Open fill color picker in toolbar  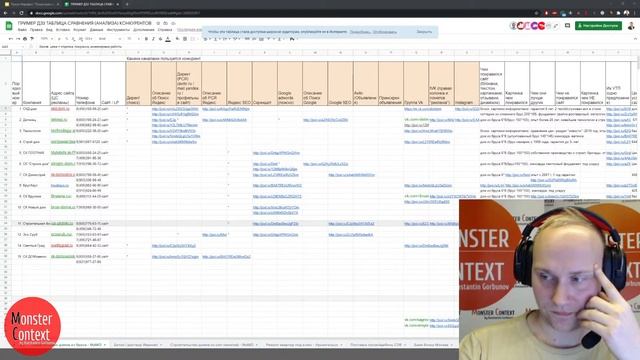[x=178, y=39]
